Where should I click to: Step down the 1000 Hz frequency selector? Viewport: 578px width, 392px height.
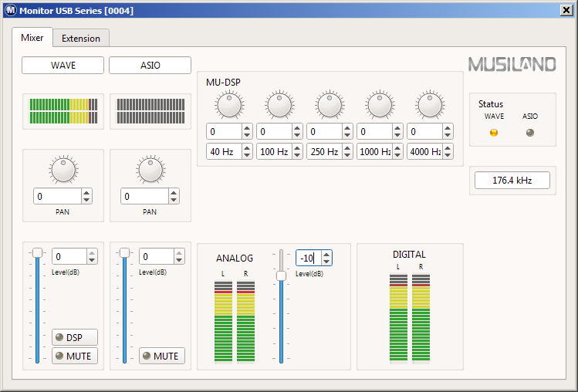[x=397, y=155]
